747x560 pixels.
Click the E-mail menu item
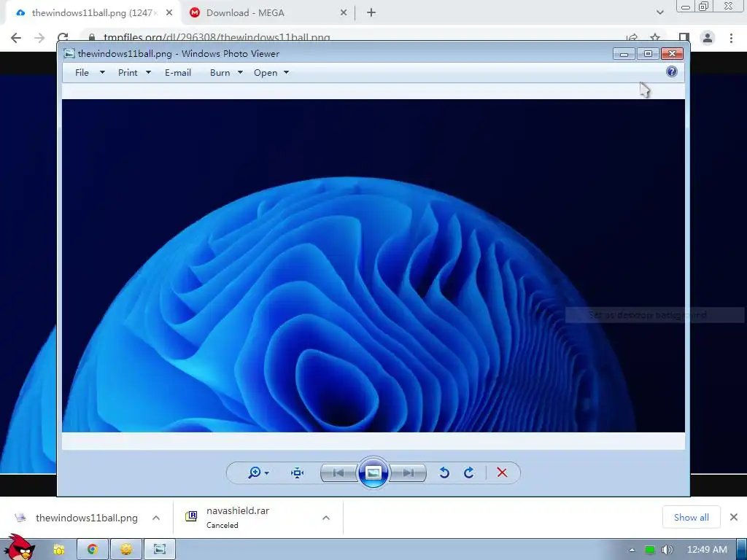pyautogui.click(x=178, y=72)
